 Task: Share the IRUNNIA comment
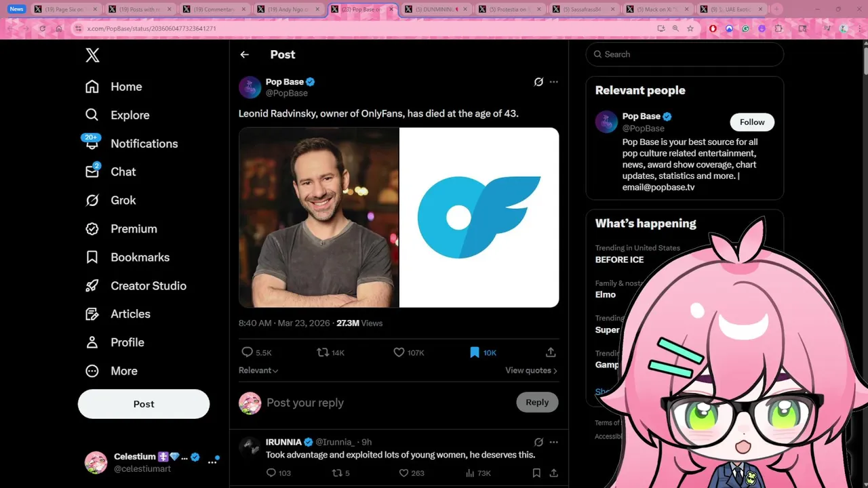(553, 473)
